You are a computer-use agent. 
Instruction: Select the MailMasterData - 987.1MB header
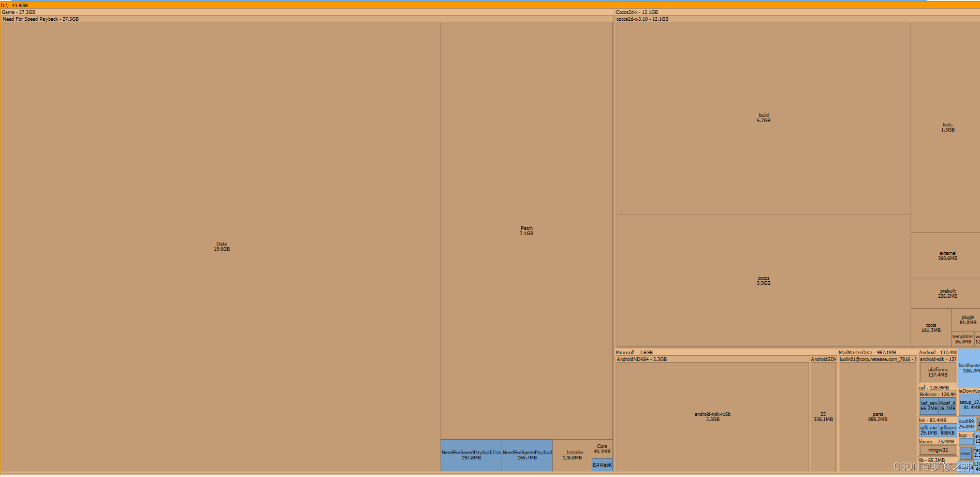tap(877, 352)
